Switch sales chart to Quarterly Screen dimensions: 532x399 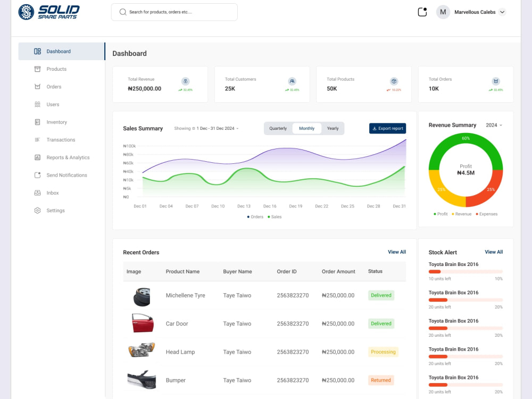278,128
